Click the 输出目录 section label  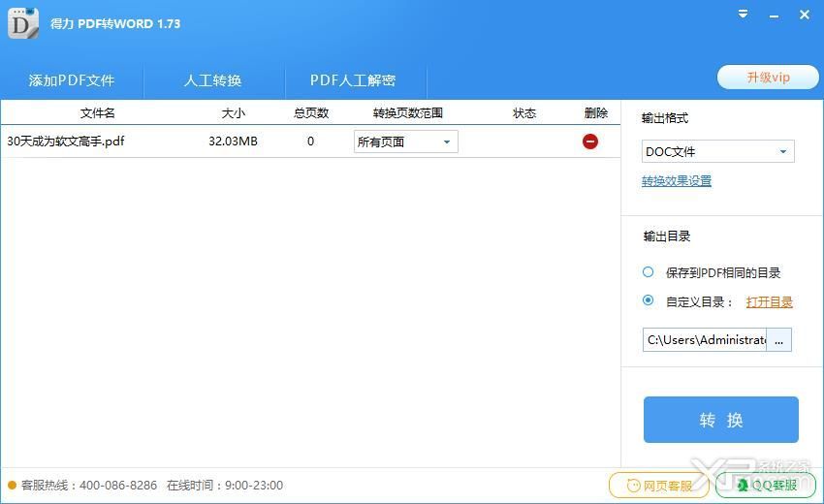tap(667, 236)
